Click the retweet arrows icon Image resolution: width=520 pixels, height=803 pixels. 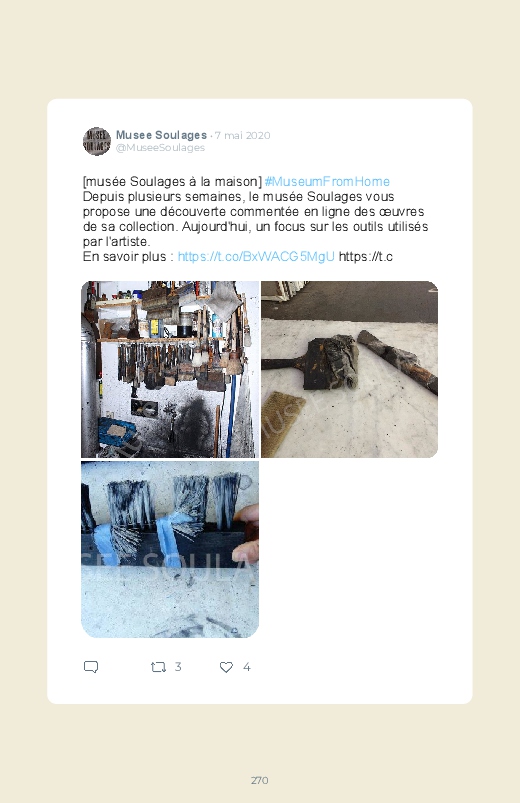pos(158,667)
